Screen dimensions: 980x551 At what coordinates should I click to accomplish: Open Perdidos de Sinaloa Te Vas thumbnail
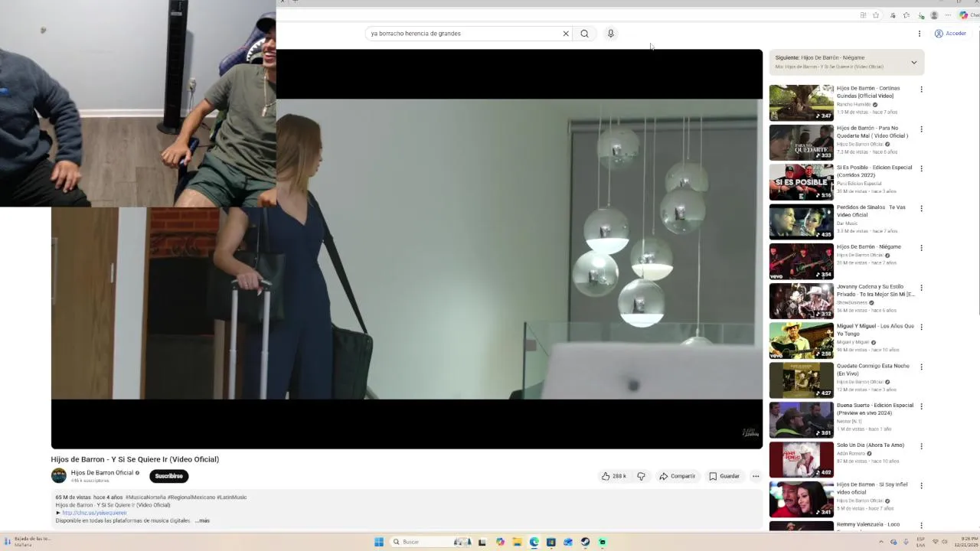tap(801, 222)
